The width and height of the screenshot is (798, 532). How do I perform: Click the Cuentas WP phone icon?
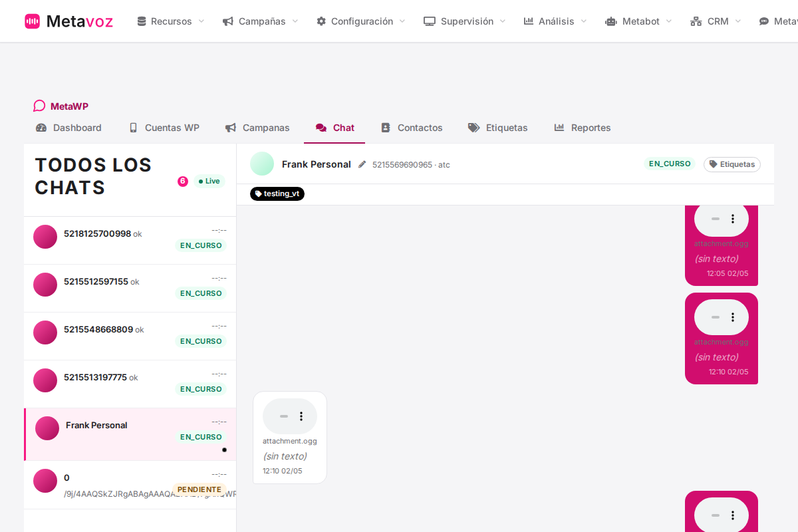[x=133, y=128]
